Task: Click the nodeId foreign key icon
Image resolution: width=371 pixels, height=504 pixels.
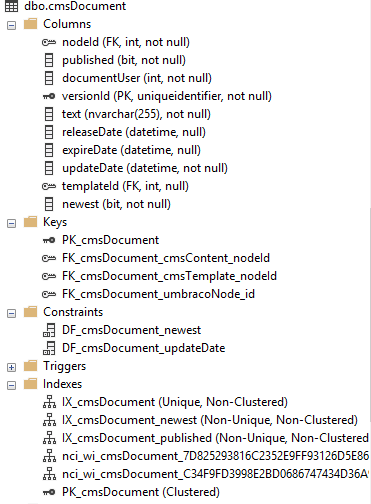Action: 49,42
